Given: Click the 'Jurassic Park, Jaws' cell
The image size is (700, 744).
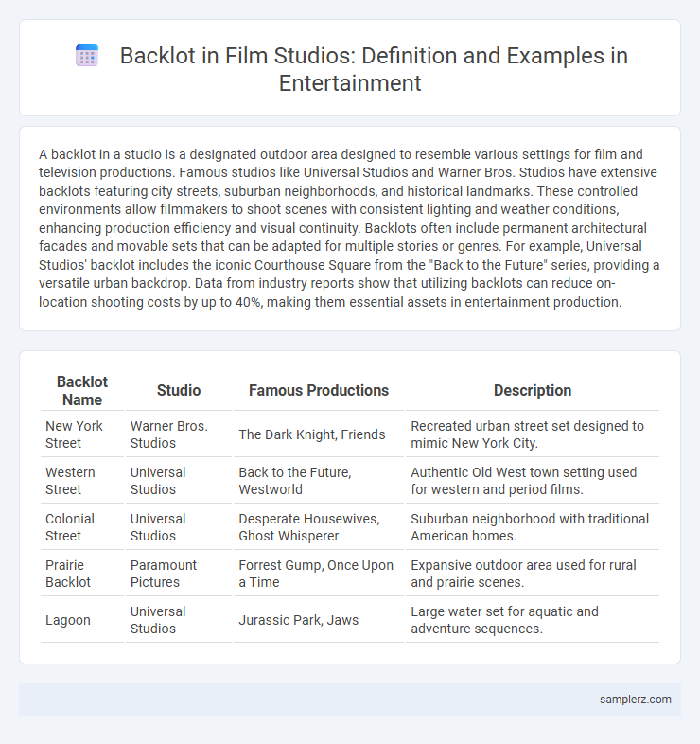Looking at the screenshot, I should (319, 621).
